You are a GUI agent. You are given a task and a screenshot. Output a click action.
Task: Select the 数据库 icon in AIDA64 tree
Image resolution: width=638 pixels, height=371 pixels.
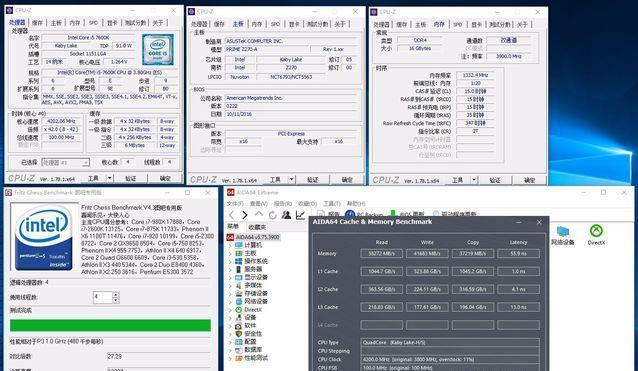pos(239,350)
